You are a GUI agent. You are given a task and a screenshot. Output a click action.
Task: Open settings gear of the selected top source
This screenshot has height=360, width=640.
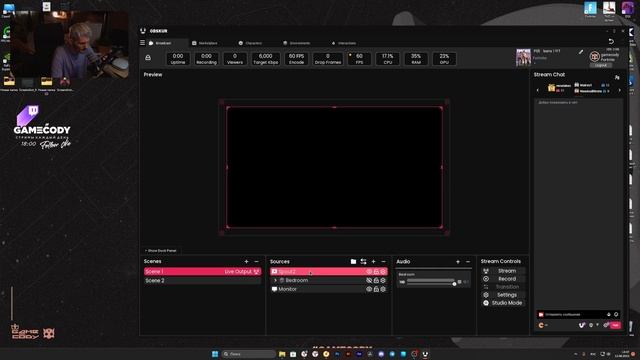point(383,271)
